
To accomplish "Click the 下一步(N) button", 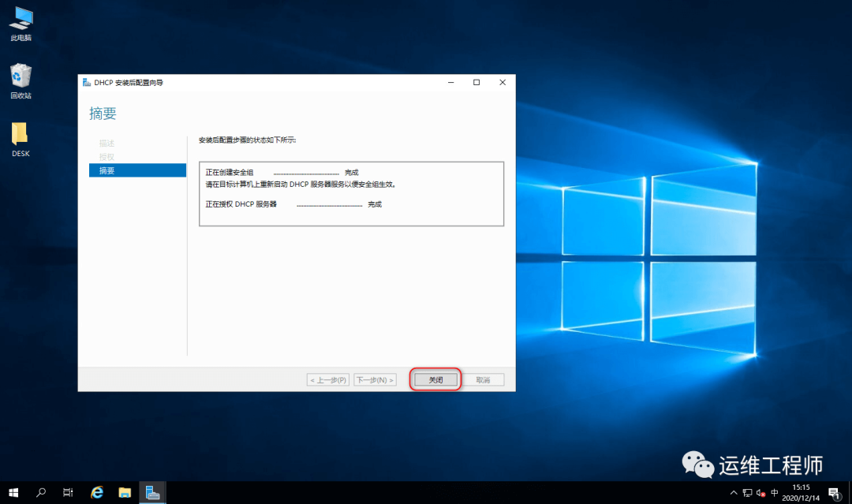I will click(375, 379).
